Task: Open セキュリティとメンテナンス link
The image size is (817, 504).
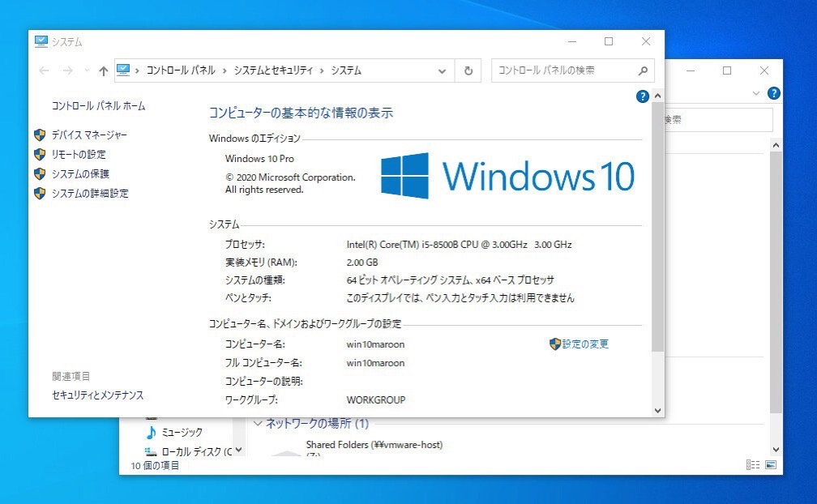Action: point(97,395)
